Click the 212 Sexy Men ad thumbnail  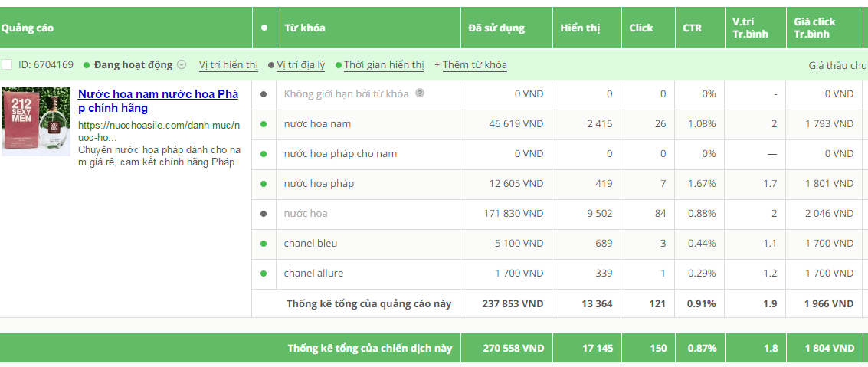coord(36,122)
